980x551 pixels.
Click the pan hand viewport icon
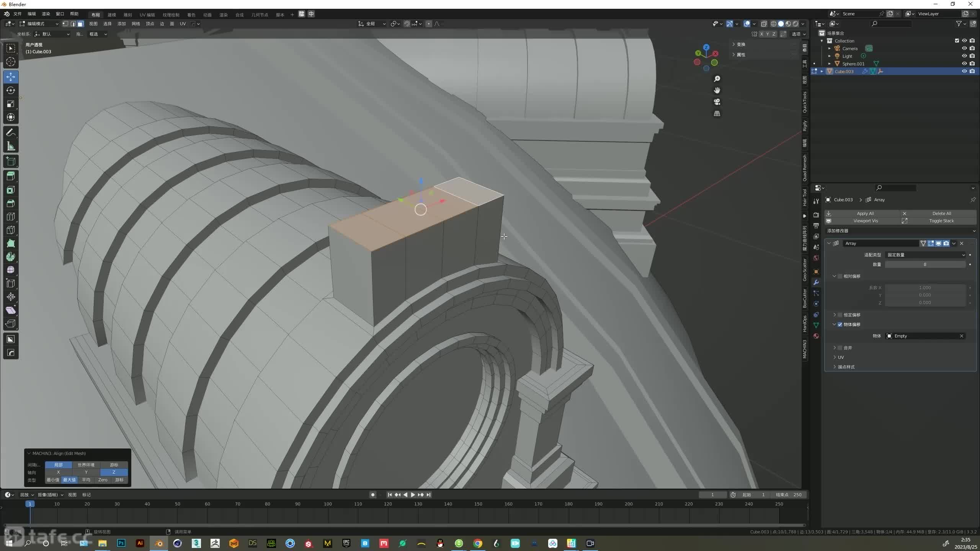pyautogui.click(x=717, y=90)
